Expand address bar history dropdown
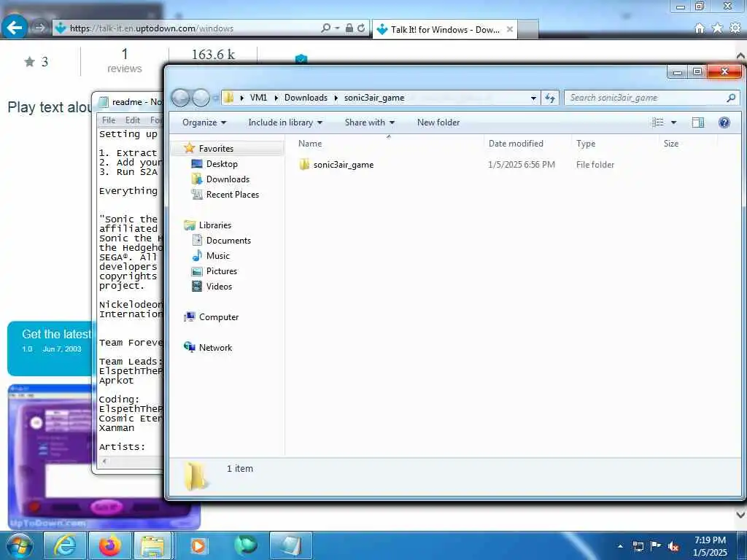Viewport: 747px width, 560px height. click(533, 98)
